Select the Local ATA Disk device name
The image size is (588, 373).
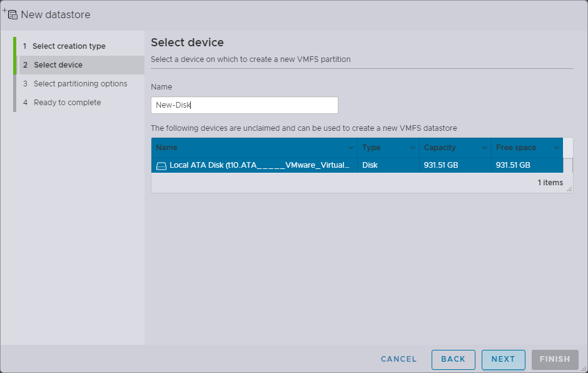259,165
